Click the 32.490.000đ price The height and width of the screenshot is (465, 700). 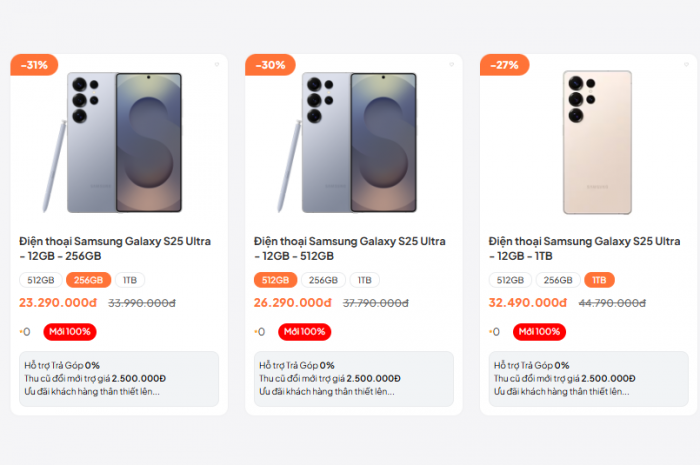[x=528, y=303]
